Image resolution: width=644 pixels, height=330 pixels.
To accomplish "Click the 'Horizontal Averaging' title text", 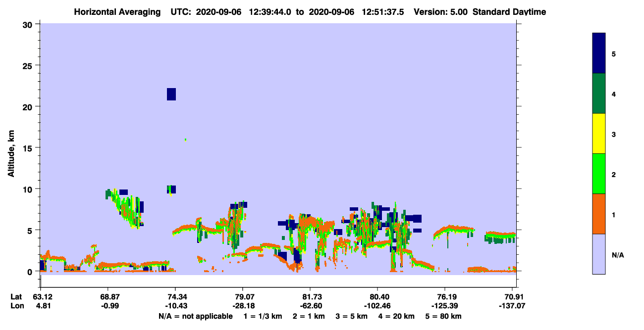I will coord(116,12).
